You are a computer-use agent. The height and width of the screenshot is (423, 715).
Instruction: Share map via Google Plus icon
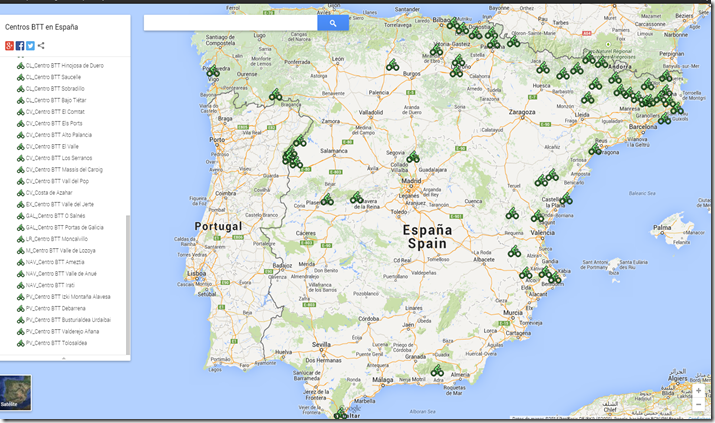pos(9,46)
